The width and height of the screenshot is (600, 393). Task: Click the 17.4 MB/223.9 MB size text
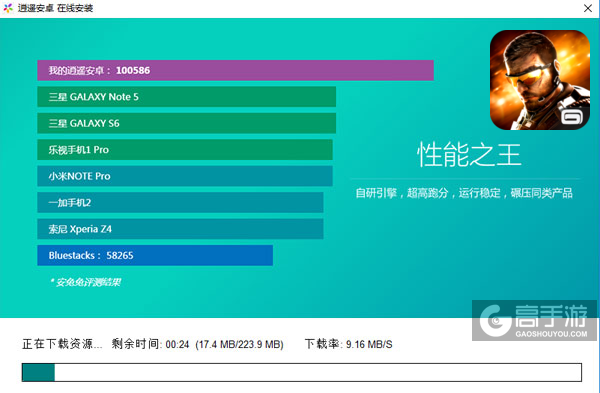(x=239, y=345)
